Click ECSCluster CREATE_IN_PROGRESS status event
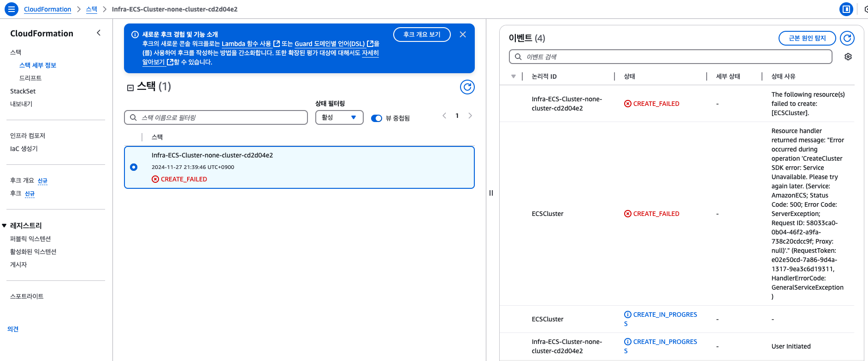Viewport: 868px width, 361px height. click(661, 319)
